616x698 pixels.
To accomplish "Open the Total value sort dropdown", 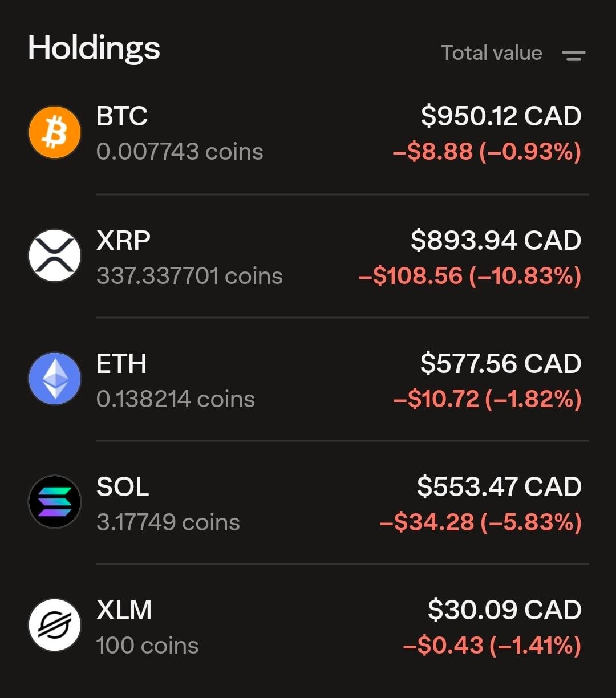I will click(491, 53).
